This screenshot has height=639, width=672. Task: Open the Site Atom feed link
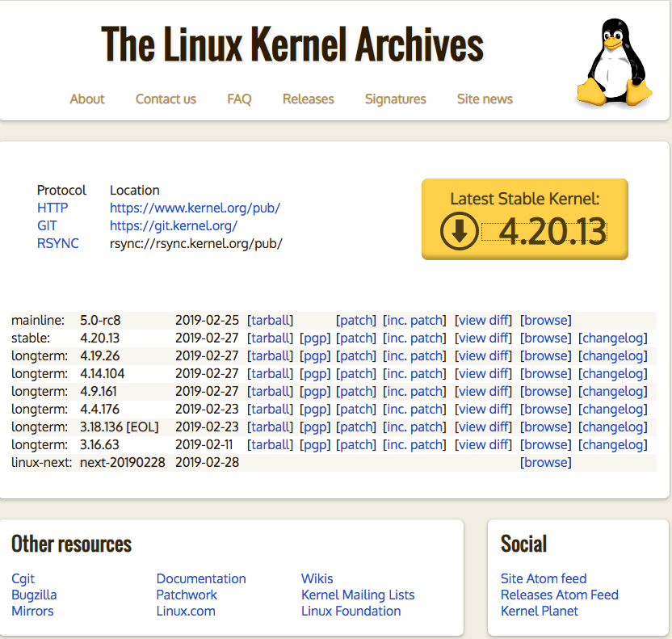[x=544, y=578]
